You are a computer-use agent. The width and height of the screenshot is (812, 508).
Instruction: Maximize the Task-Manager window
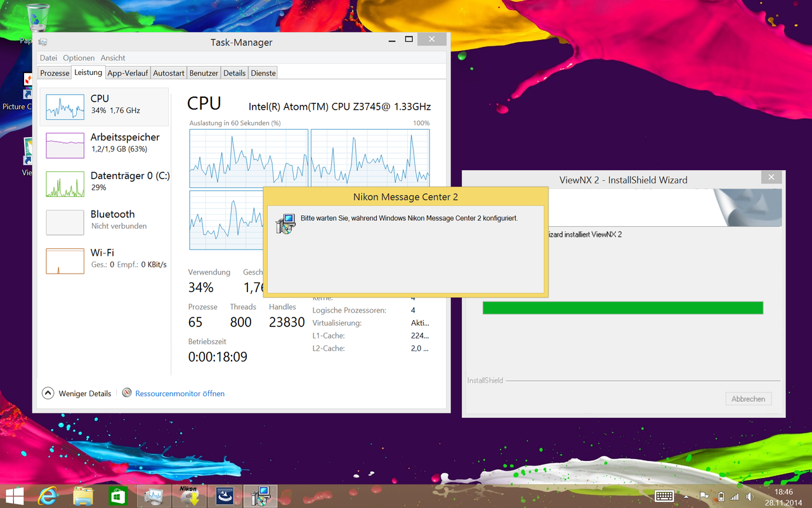(409, 39)
